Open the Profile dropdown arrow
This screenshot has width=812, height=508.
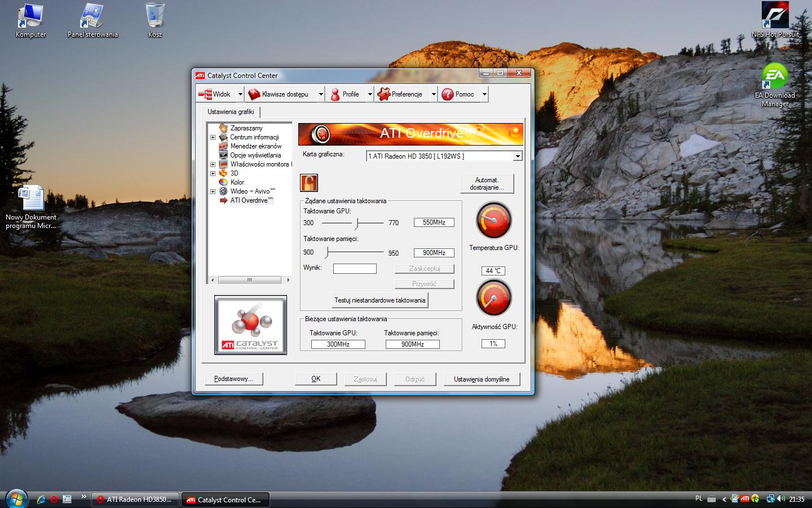370,94
